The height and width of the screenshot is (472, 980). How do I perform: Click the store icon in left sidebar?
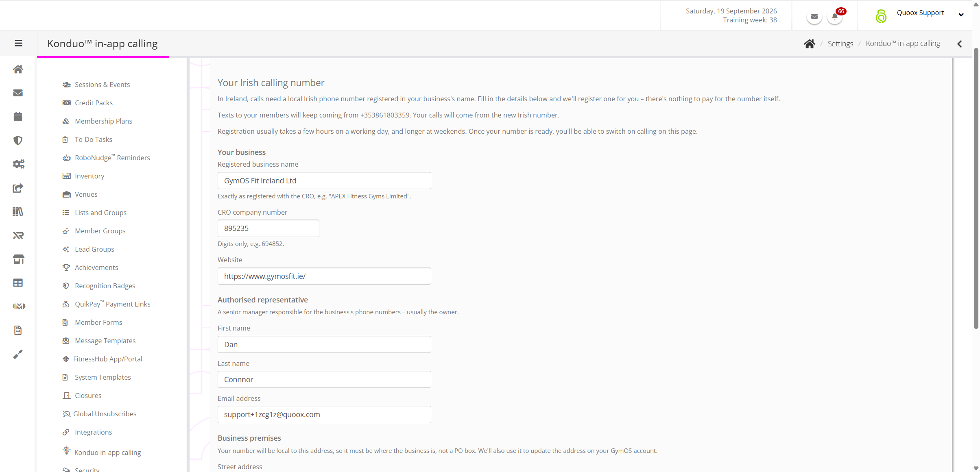click(18, 259)
